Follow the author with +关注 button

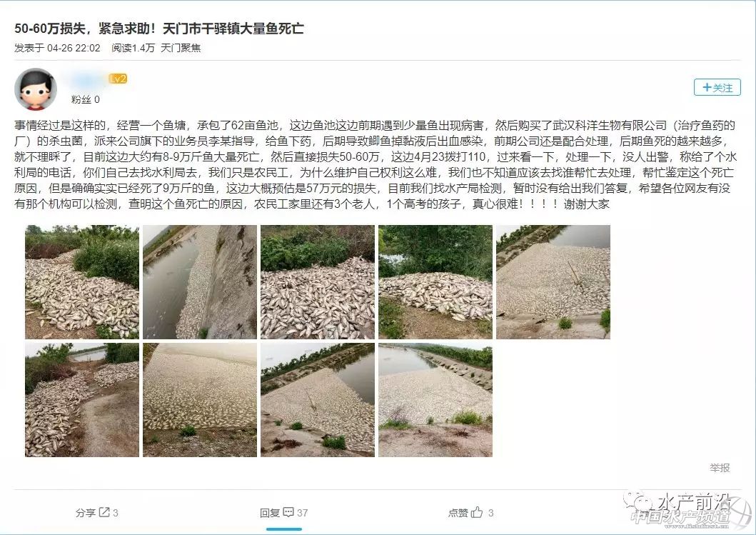717,87
